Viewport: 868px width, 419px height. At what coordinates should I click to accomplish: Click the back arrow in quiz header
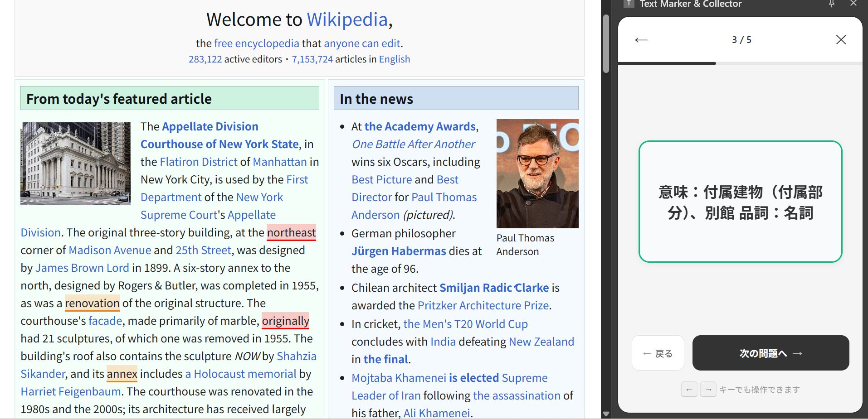641,40
